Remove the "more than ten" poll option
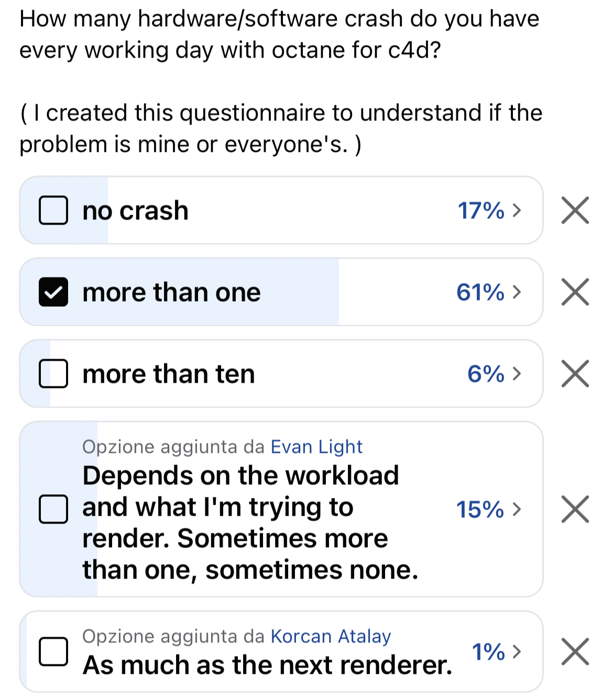Image resolution: width=613 pixels, height=700 pixels. (x=575, y=374)
